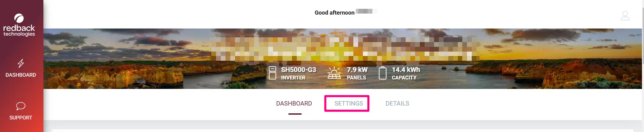644x132 pixels.
Task: Open the Support speech bubble icon
Action: tap(21, 106)
